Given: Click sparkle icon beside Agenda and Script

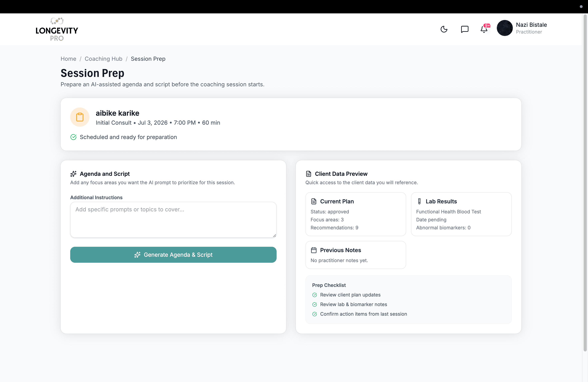Looking at the screenshot, I should [x=73, y=174].
